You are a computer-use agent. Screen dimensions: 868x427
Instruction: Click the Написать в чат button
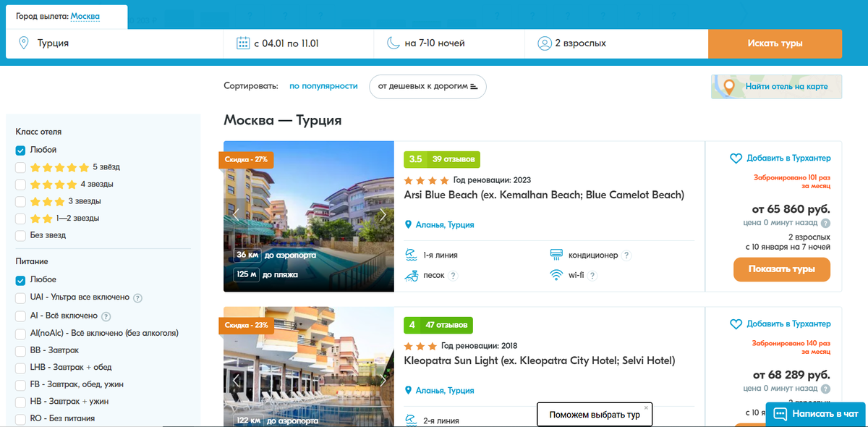(817, 414)
